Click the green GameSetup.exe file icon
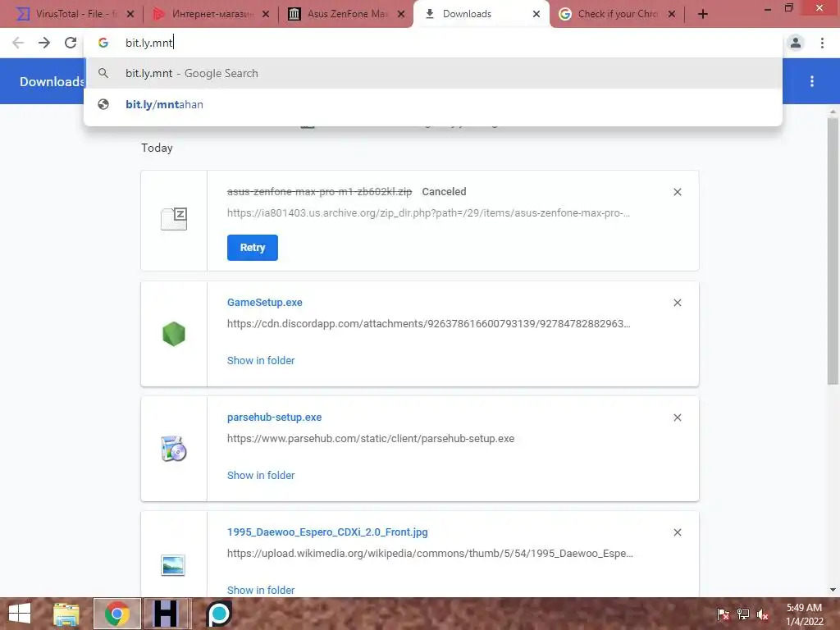The height and width of the screenshot is (630, 840). pos(174,334)
